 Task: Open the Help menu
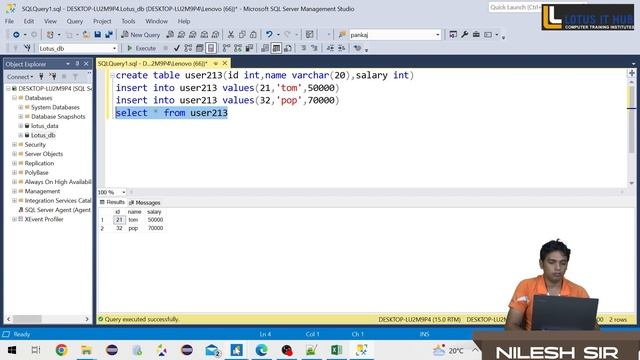pos(184,21)
